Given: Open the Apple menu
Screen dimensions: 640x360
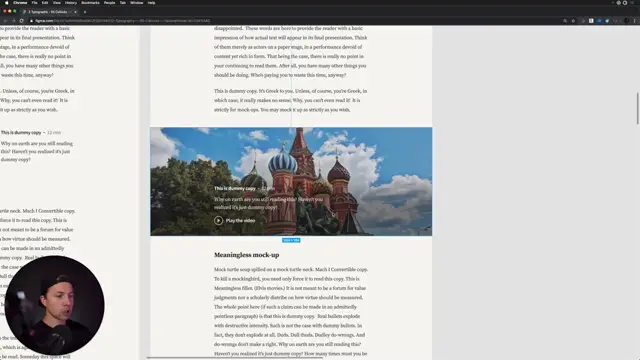Looking at the screenshot, I should 7,2.
